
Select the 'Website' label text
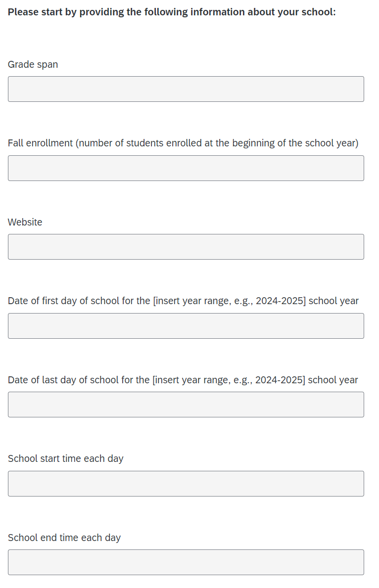click(25, 222)
